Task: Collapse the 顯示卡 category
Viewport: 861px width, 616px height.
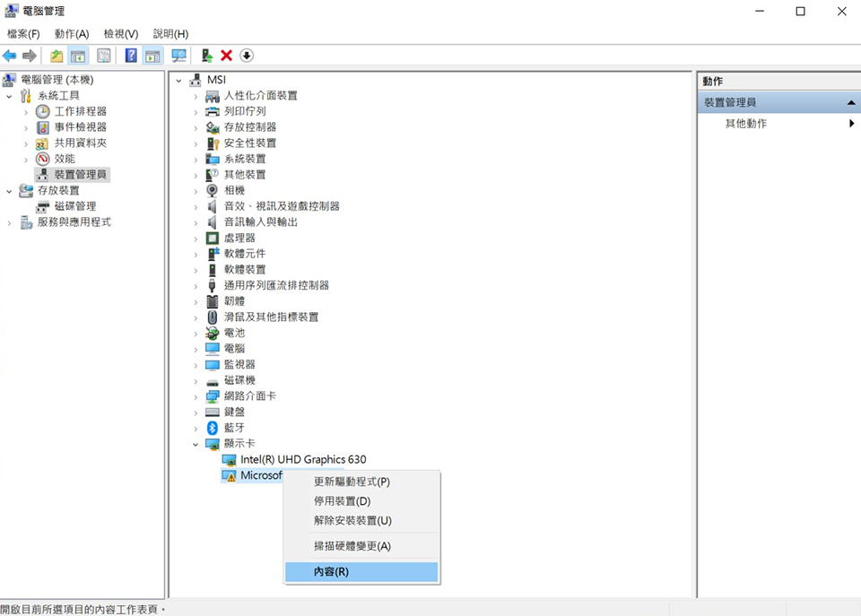Action: (196, 444)
